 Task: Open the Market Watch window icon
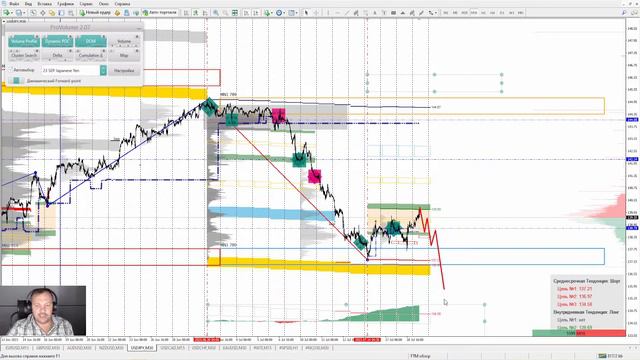tap(33, 13)
